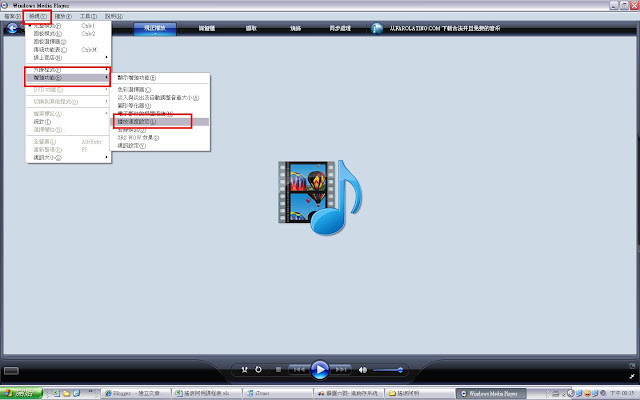Open the Statistics (統計) menu item
Screen dimensions: 640x400
[x=68, y=122]
